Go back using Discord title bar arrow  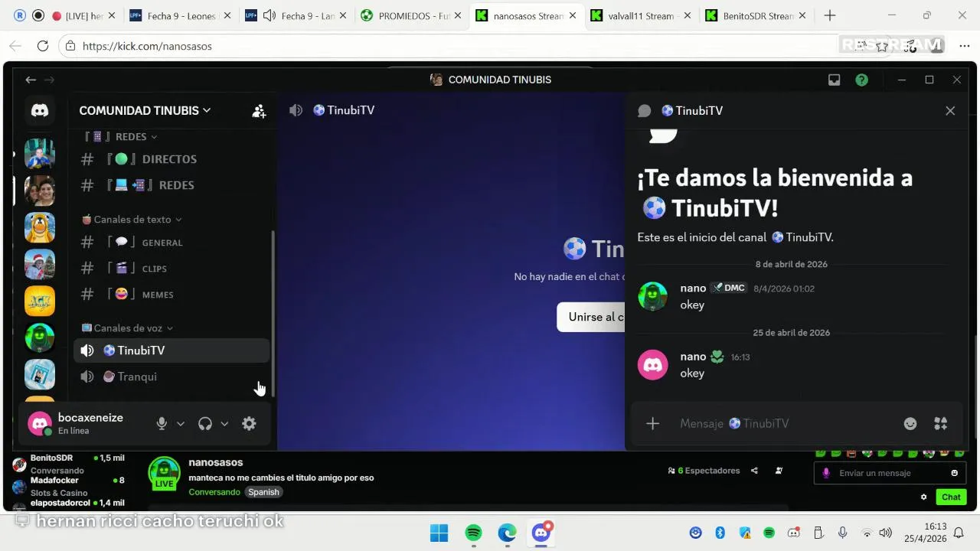(31, 80)
